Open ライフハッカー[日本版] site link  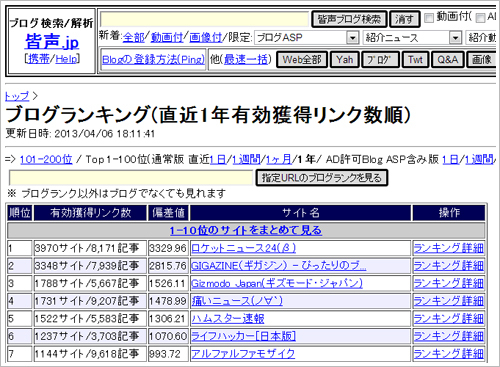(x=243, y=336)
